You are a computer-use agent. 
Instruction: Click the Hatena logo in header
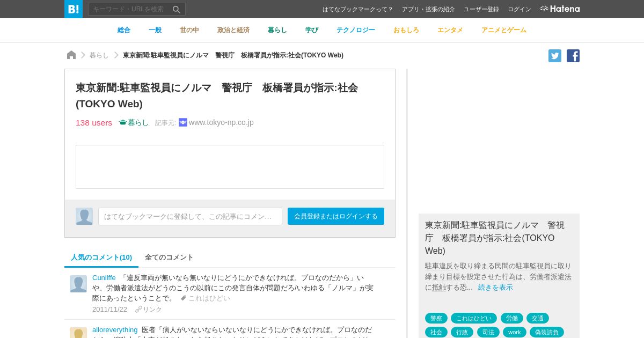tap(560, 9)
